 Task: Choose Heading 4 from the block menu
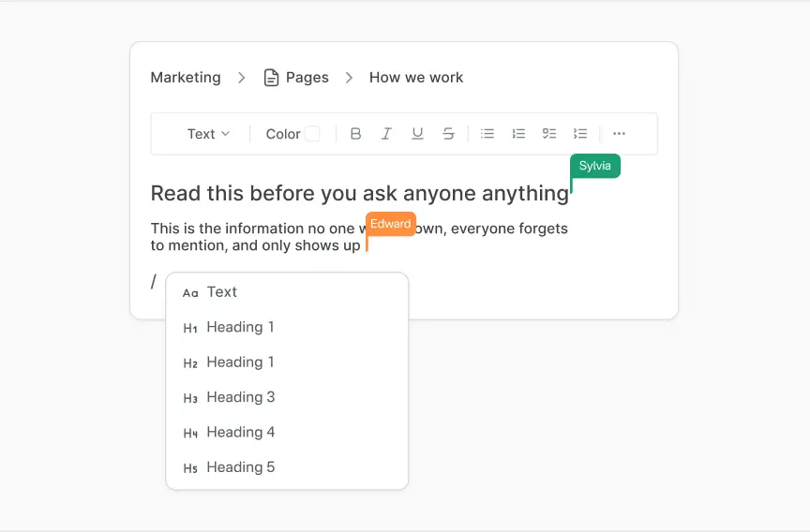click(x=240, y=432)
